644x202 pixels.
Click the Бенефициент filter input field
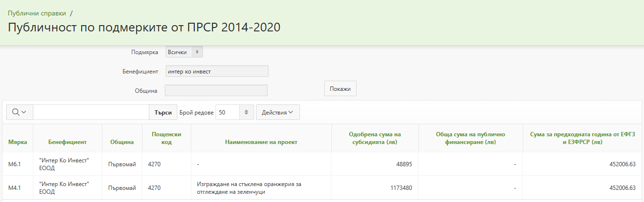tap(217, 72)
